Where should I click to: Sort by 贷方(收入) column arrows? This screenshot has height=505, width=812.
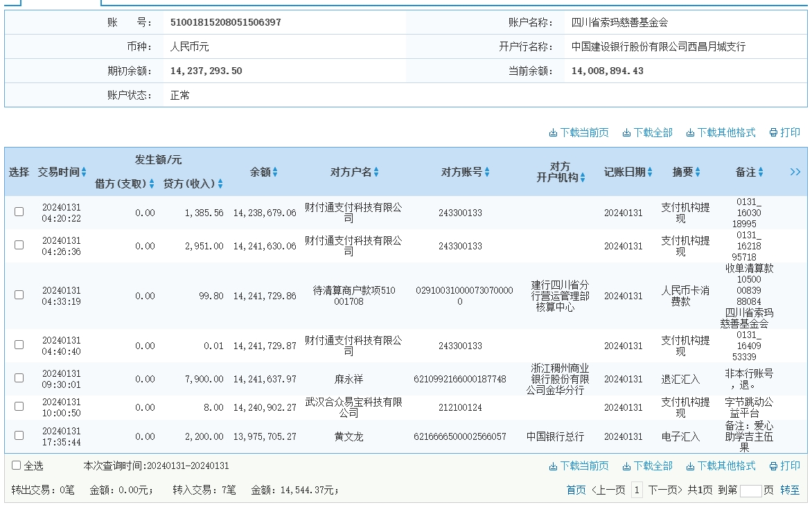[x=220, y=184]
